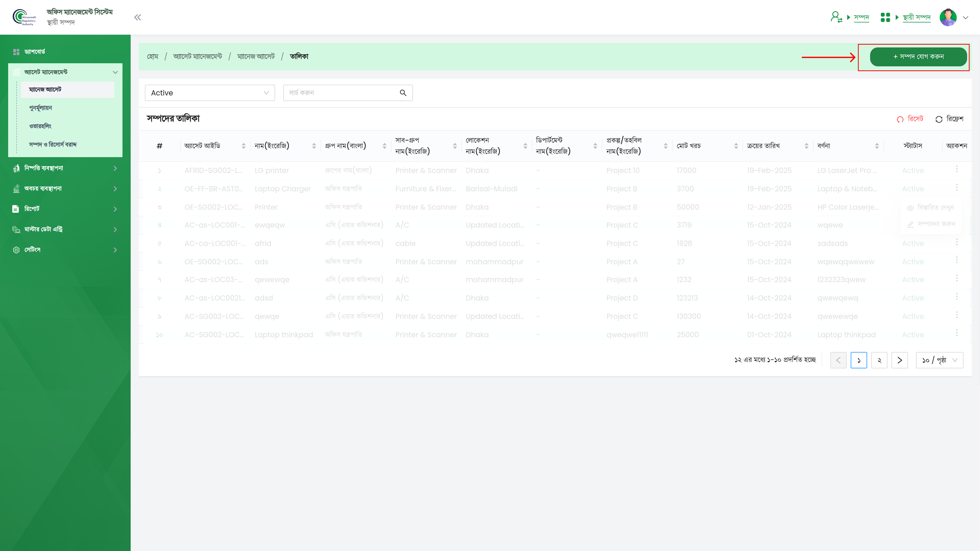
Task: Click the নিষ্পত্তি ব্যবস্থাপনা sidebar icon
Action: (16, 168)
